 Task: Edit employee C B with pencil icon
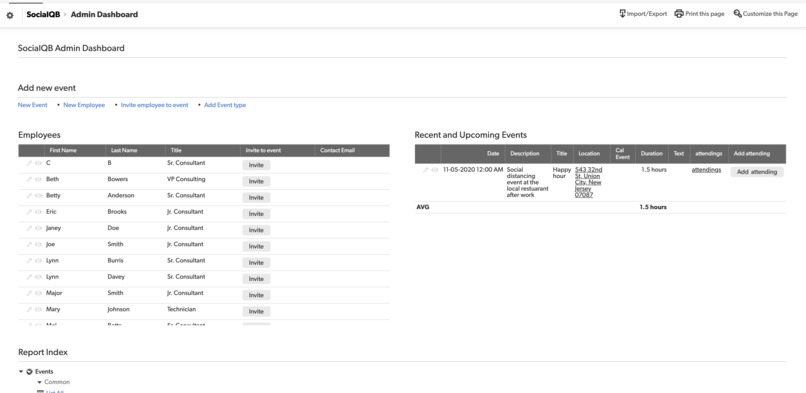click(x=29, y=163)
